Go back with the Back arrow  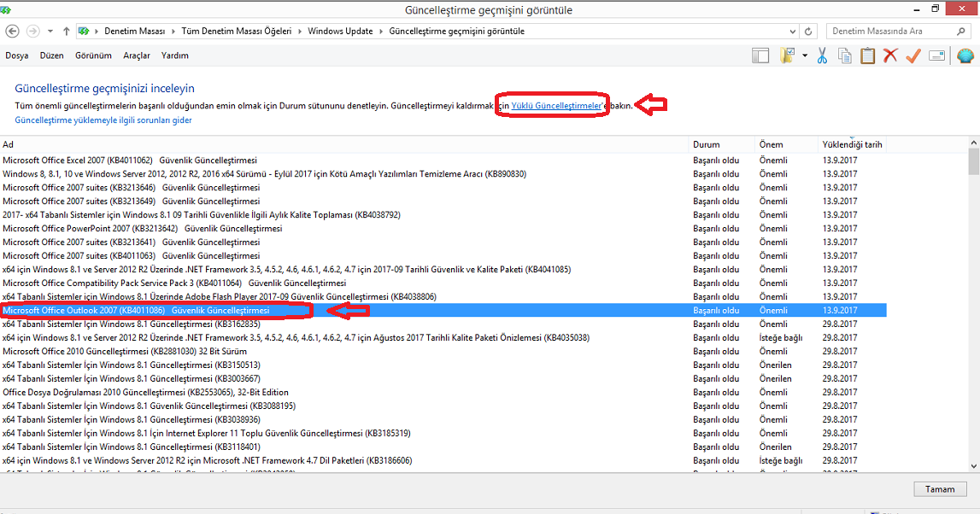point(13,32)
